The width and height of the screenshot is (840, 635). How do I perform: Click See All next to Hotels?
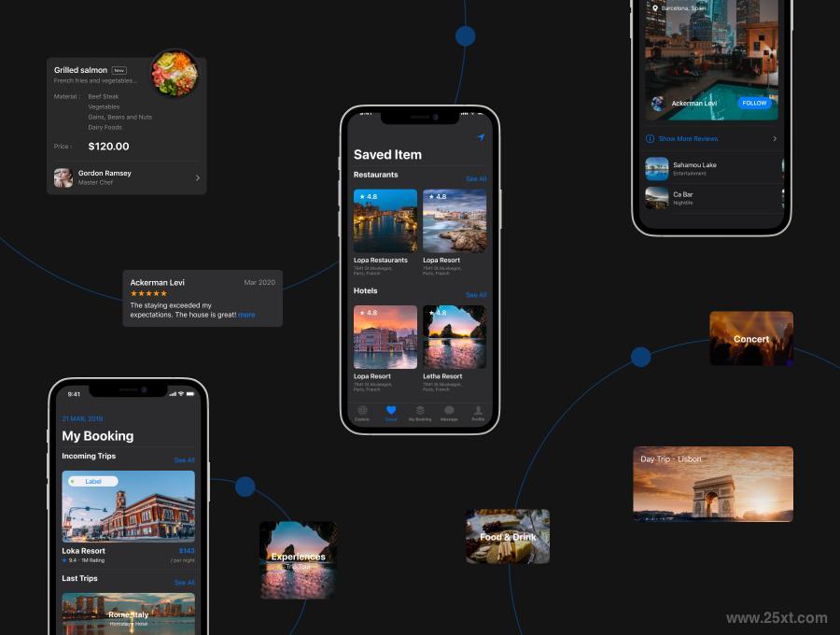pos(476,295)
